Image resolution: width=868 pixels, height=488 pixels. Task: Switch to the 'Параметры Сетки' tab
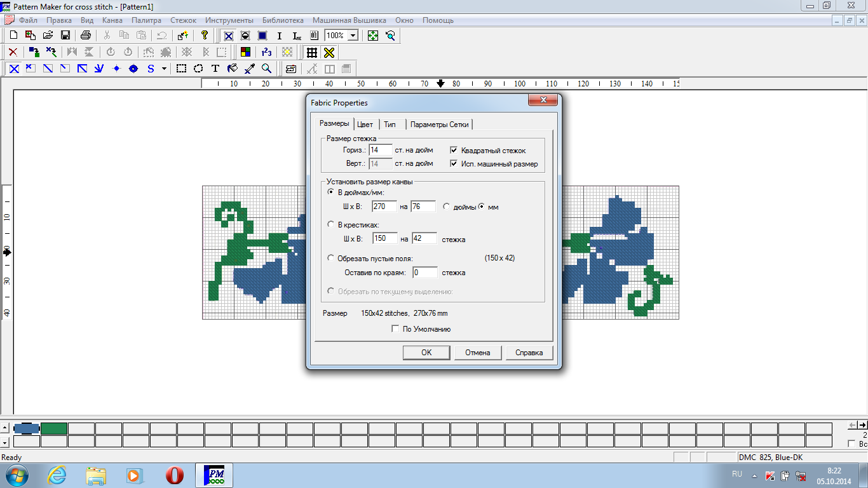click(440, 125)
